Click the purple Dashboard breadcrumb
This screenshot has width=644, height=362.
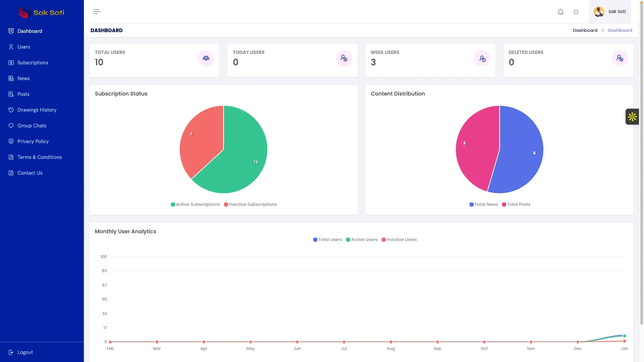tap(620, 31)
